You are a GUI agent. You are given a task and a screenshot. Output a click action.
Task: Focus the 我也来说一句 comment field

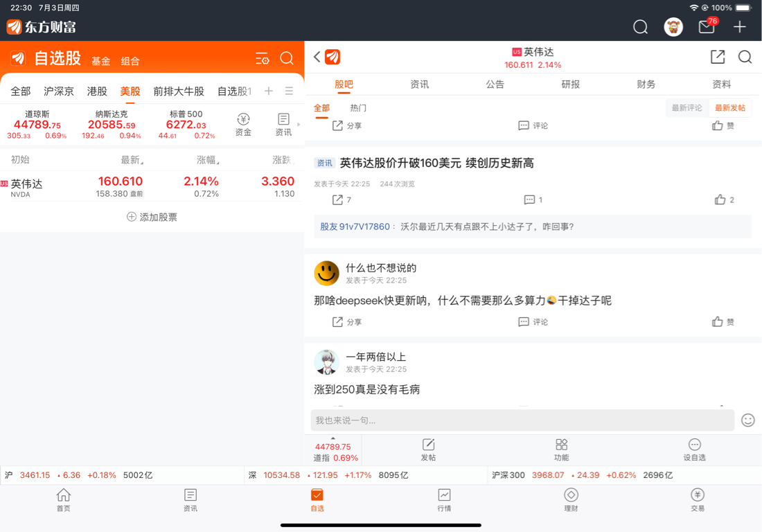pos(522,420)
